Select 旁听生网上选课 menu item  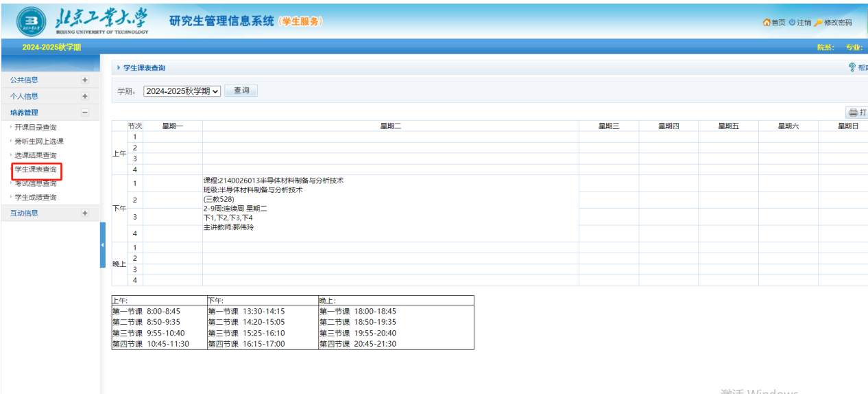(x=39, y=141)
